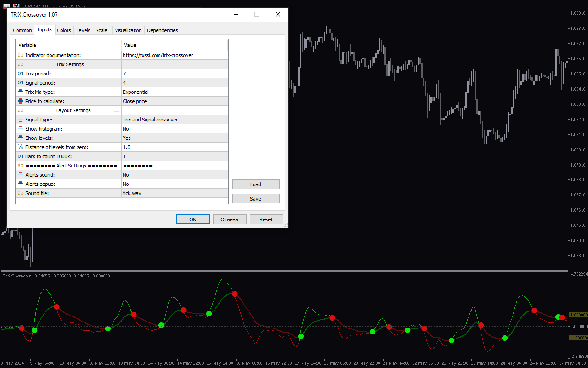Viewport: 588px width, 368px height.
Task: Click the 'ab' icon beside Layout Settings header
Action: tap(20, 110)
